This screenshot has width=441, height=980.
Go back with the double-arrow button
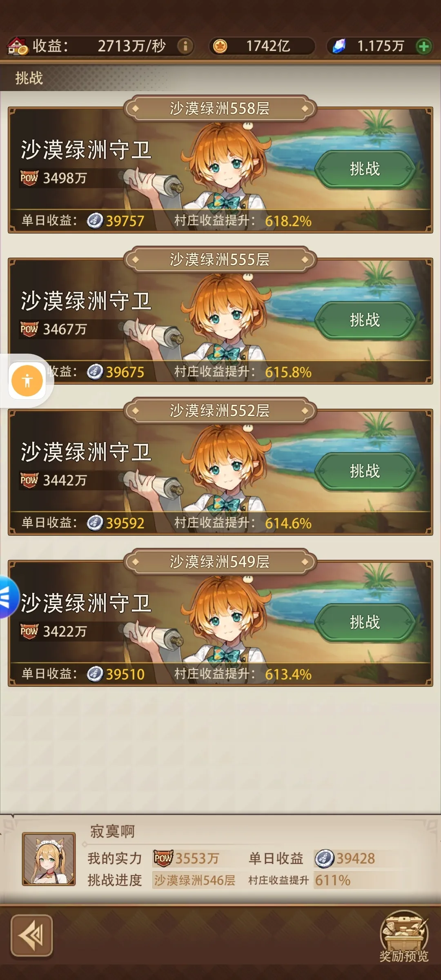coord(32,935)
